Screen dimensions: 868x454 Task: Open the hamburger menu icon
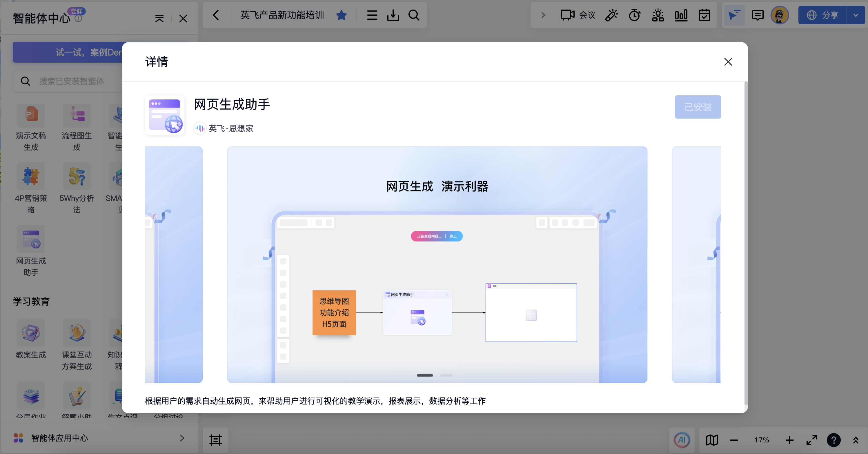point(372,15)
